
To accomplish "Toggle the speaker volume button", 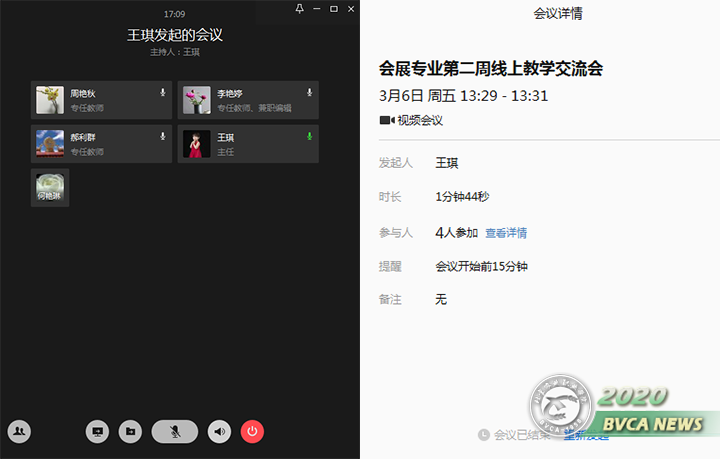I will point(219,431).
